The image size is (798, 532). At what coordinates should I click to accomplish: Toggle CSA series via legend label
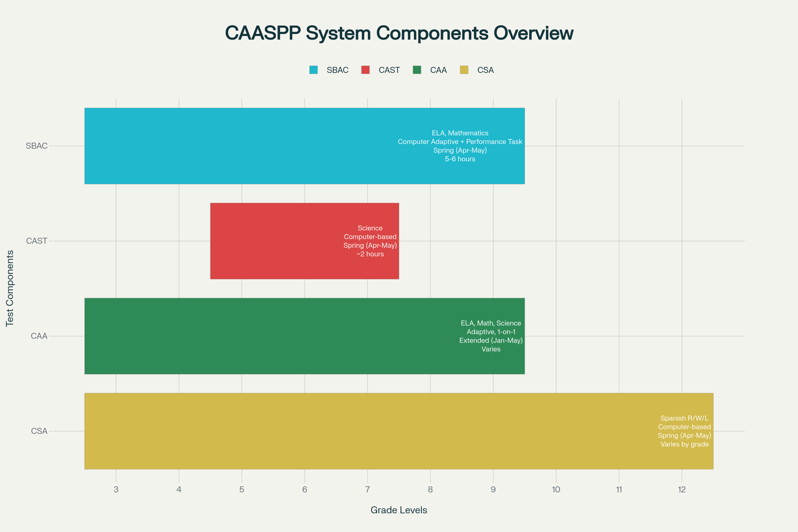485,70
